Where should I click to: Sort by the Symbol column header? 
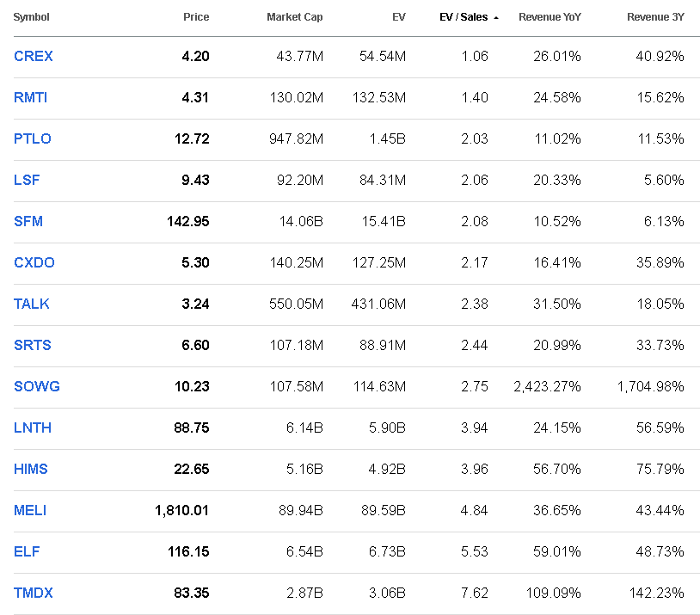pyautogui.click(x=31, y=17)
